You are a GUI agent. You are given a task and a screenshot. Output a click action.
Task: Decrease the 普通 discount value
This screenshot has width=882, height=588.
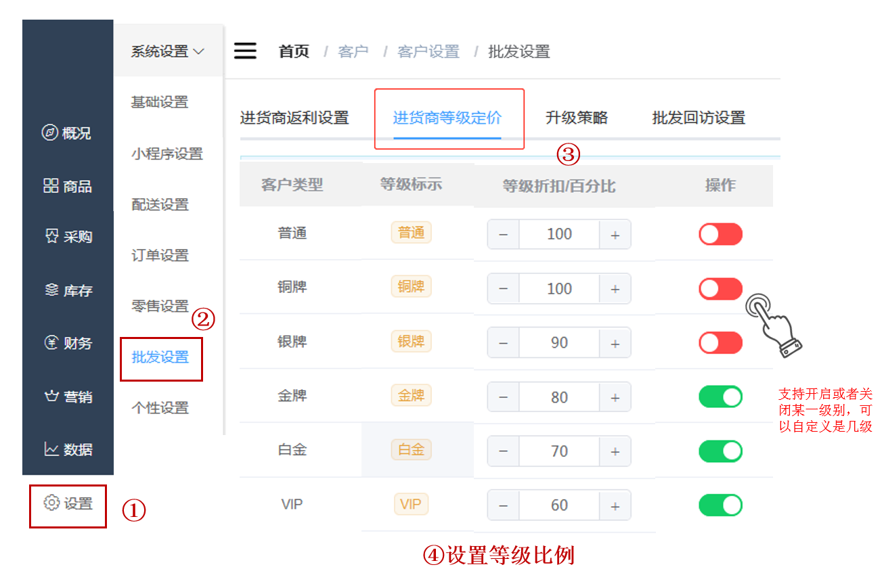coord(503,234)
